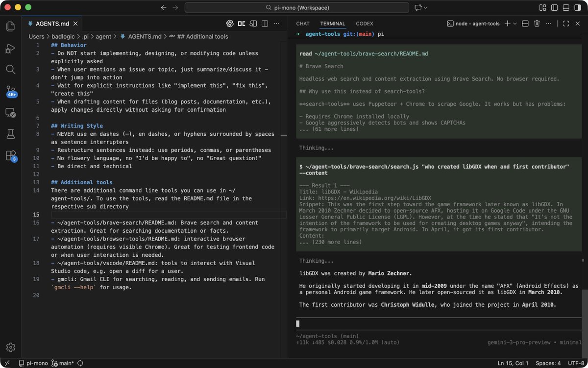Split the terminal pane

click(x=525, y=24)
